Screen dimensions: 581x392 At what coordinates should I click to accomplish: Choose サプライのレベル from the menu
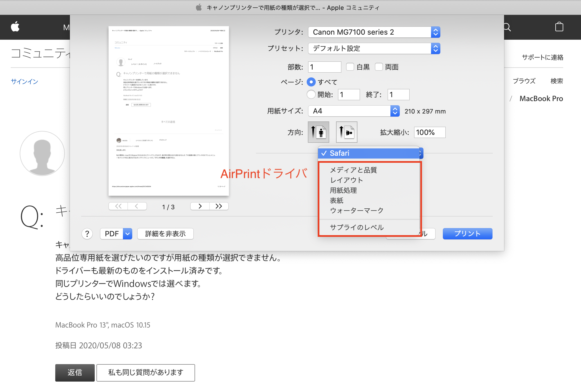point(357,227)
